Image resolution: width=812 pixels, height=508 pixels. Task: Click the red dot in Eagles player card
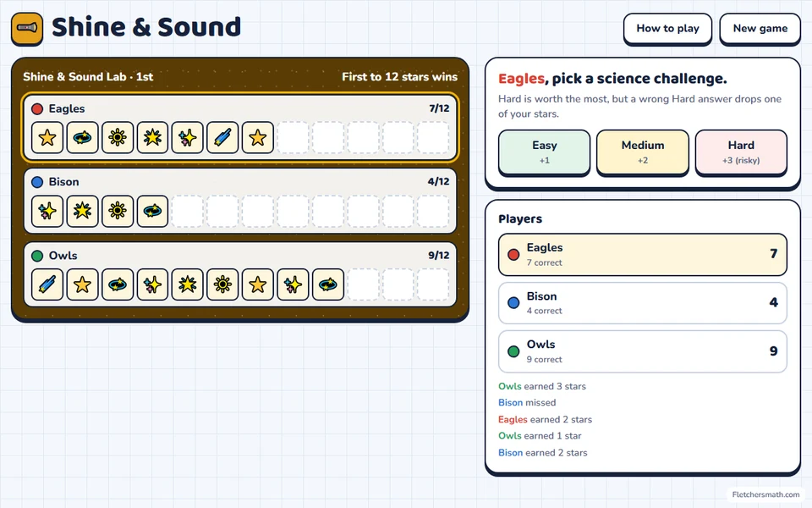coord(513,255)
